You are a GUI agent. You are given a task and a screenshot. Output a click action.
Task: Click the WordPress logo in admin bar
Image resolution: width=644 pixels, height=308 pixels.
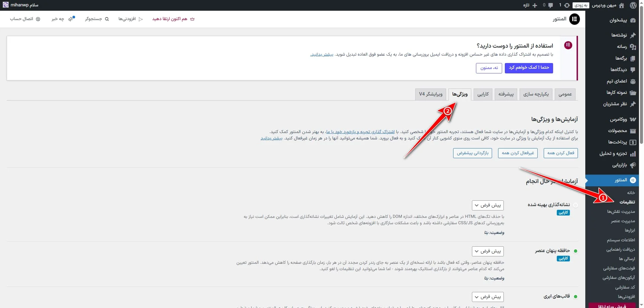point(633,5)
